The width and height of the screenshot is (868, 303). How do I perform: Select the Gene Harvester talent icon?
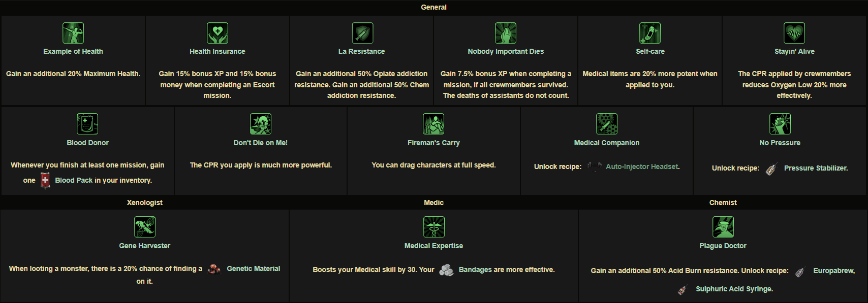pos(145,227)
